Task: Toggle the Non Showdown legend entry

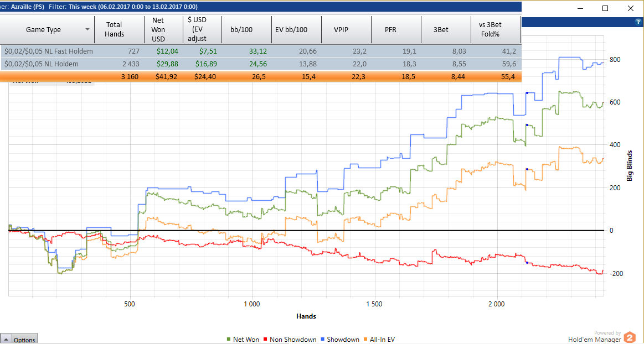Action: (x=290, y=340)
